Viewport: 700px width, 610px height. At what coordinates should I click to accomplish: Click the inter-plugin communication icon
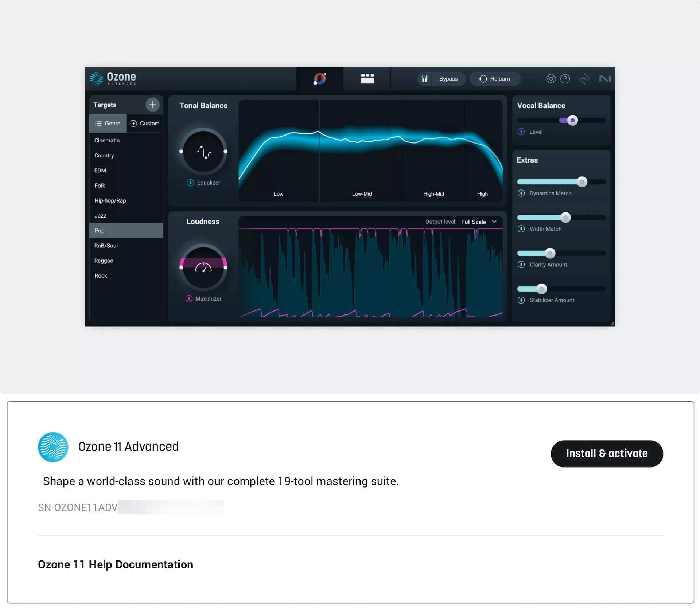point(584,79)
